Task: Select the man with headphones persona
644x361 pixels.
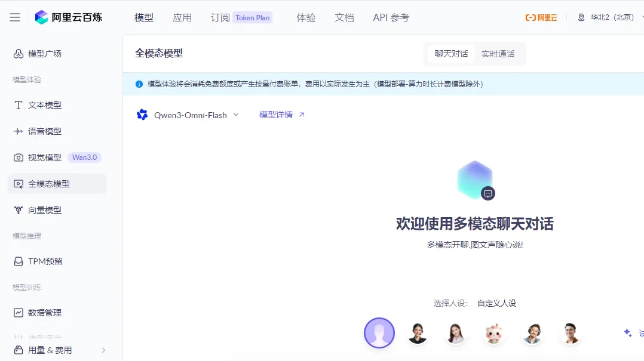Action: click(532, 333)
